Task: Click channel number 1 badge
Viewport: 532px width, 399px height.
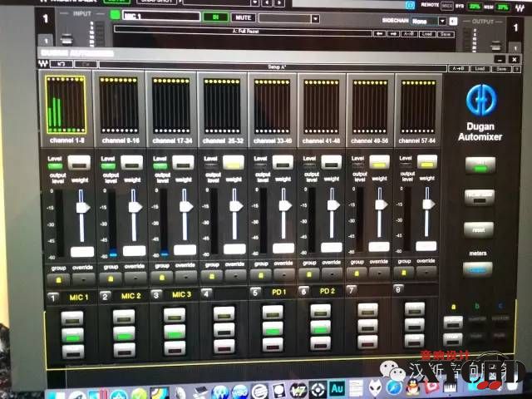Action: (x=52, y=298)
